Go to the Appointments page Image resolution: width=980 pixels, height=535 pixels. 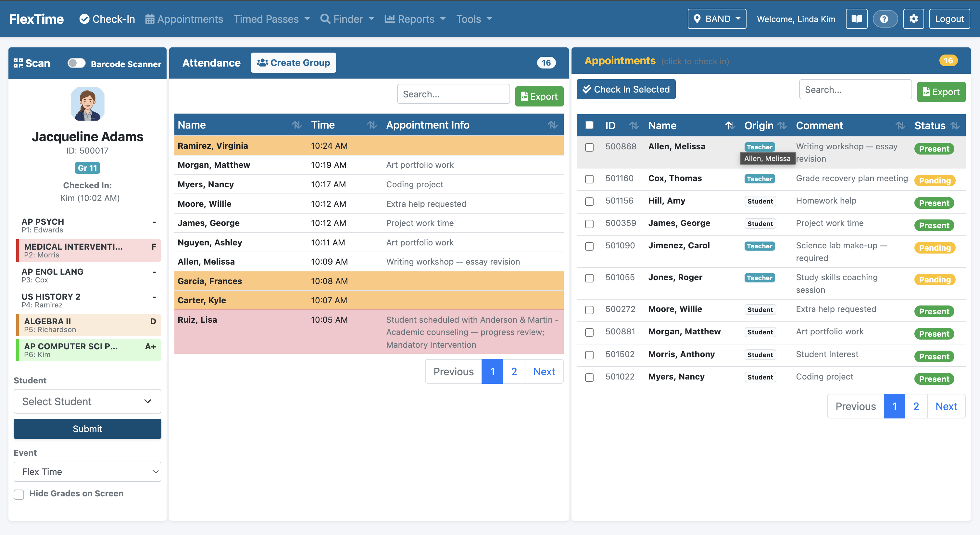click(184, 19)
